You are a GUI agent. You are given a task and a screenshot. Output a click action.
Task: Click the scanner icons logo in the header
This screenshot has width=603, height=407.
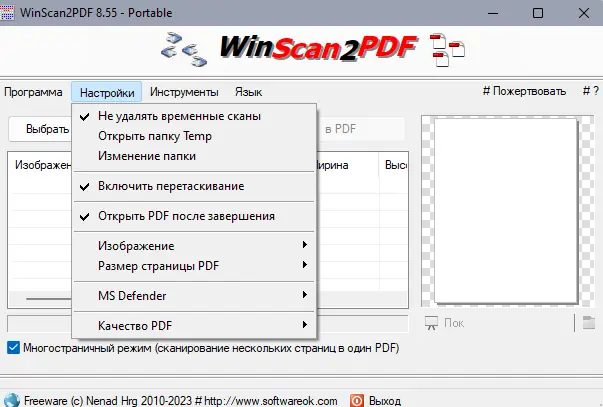pyautogui.click(x=184, y=50)
